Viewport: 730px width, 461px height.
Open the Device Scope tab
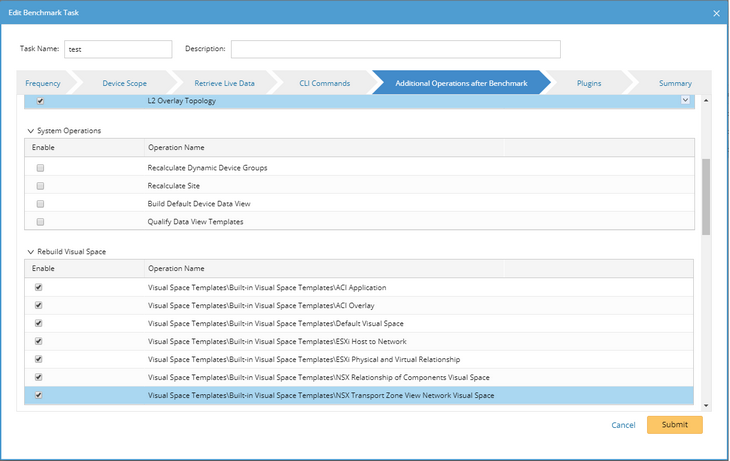click(x=126, y=83)
